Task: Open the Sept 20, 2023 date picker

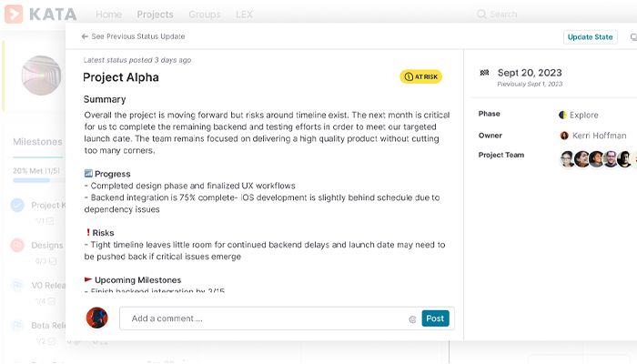Action: pos(530,73)
